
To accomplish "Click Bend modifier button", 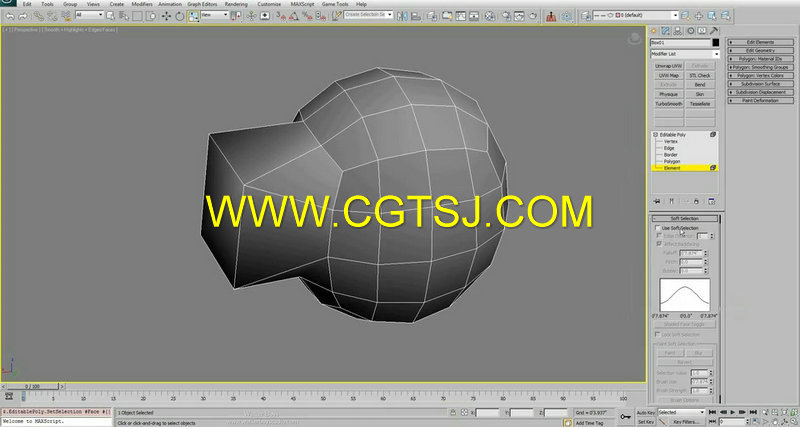I will tap(700, 85).
